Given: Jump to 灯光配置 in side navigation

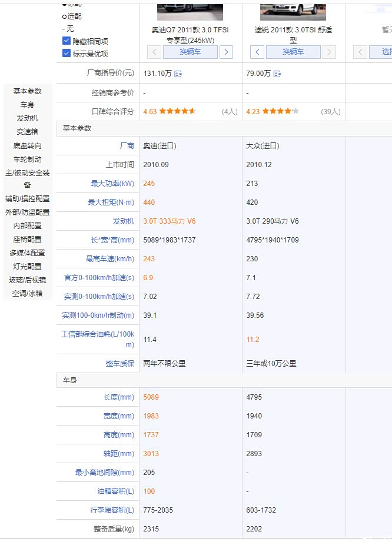Looking at the screenshot, I should tap(28, 267).
